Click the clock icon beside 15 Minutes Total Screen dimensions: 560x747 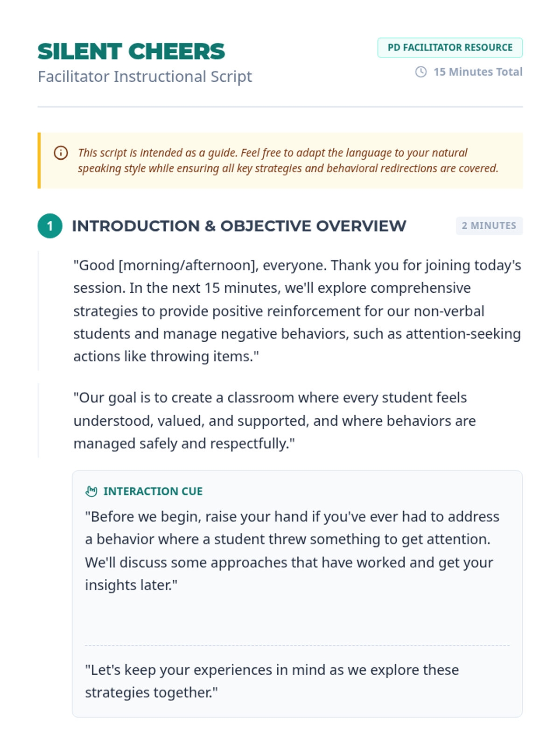[421, 72]
